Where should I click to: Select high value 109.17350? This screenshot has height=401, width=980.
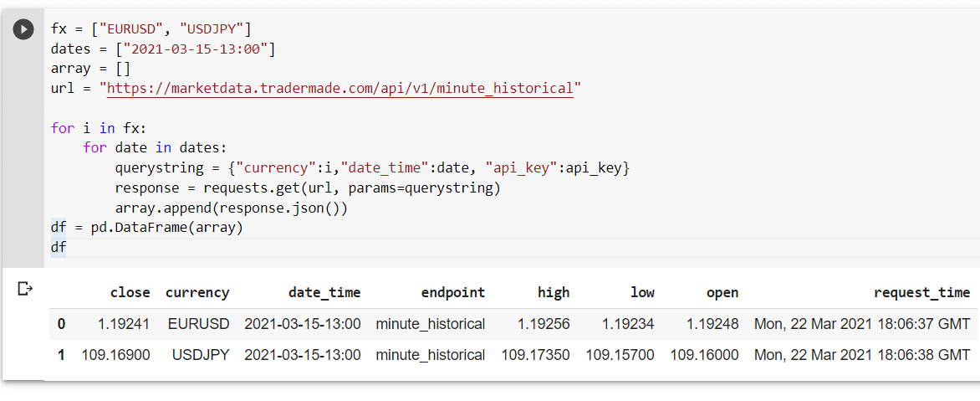coord(536,355)
